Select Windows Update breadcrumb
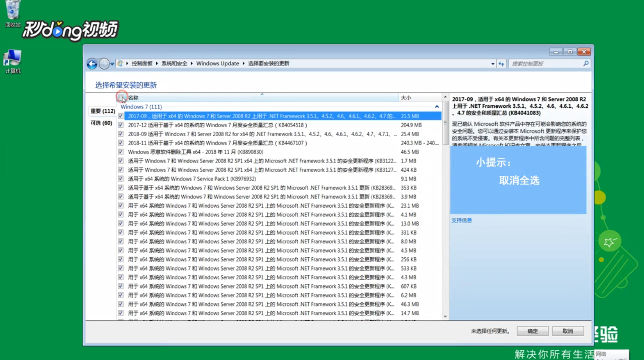Image resolution: width=644 pixels, height=360 pixels. pyautogui.click(x=217, y=63)
